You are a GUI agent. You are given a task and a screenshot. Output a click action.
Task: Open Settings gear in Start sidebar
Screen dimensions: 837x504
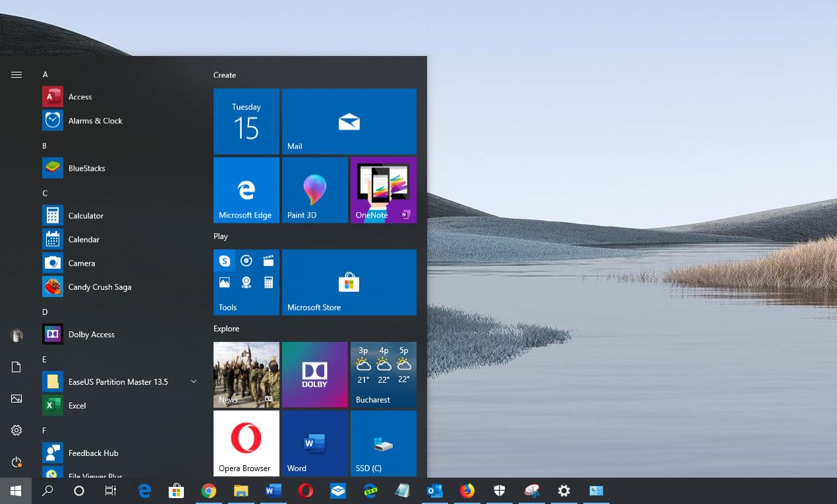coord(16,430)
